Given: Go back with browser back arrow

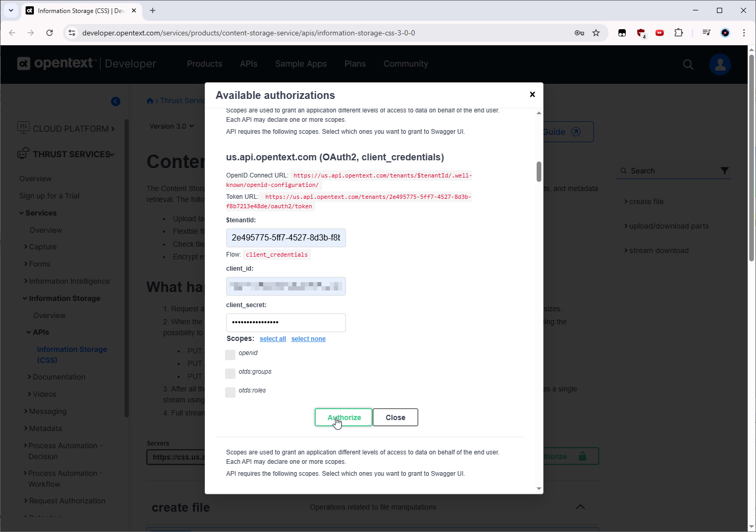Looking at the screenshot, I should click(x=12, y=33).
